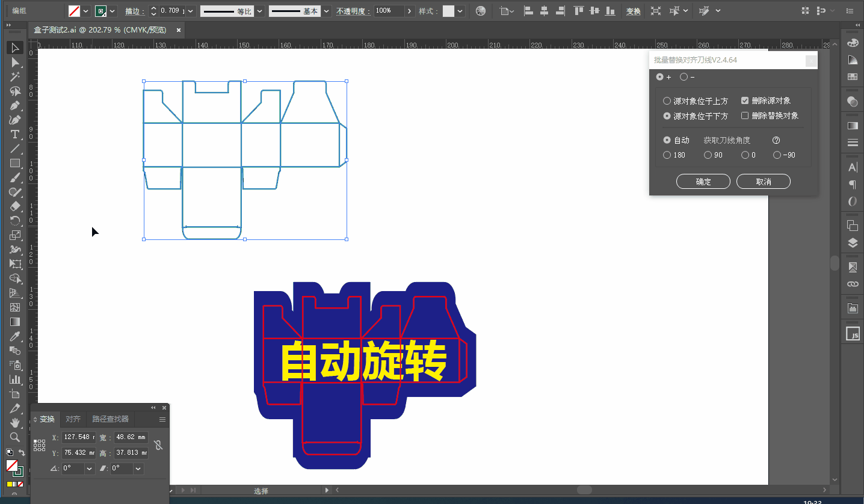Select the 源对象位于上方 radio option
This screenshot has height=504, width=864.
coord(667,101)
